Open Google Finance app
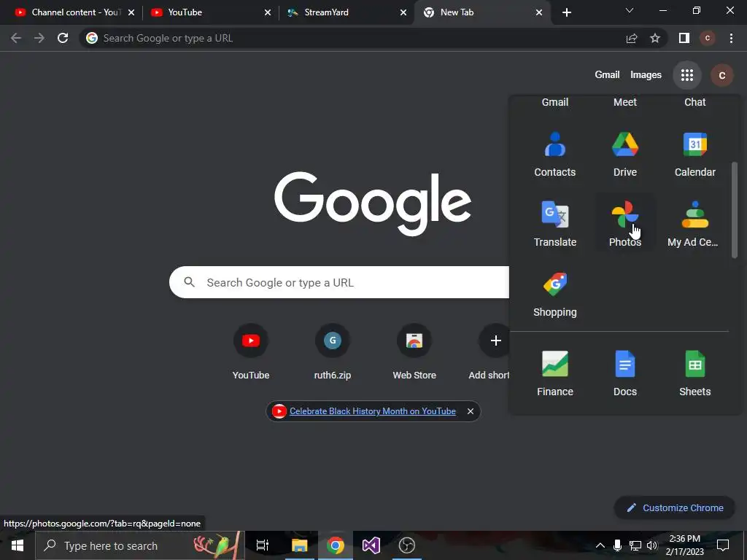Viewport: 747px width, 560px height. point(554,373)
